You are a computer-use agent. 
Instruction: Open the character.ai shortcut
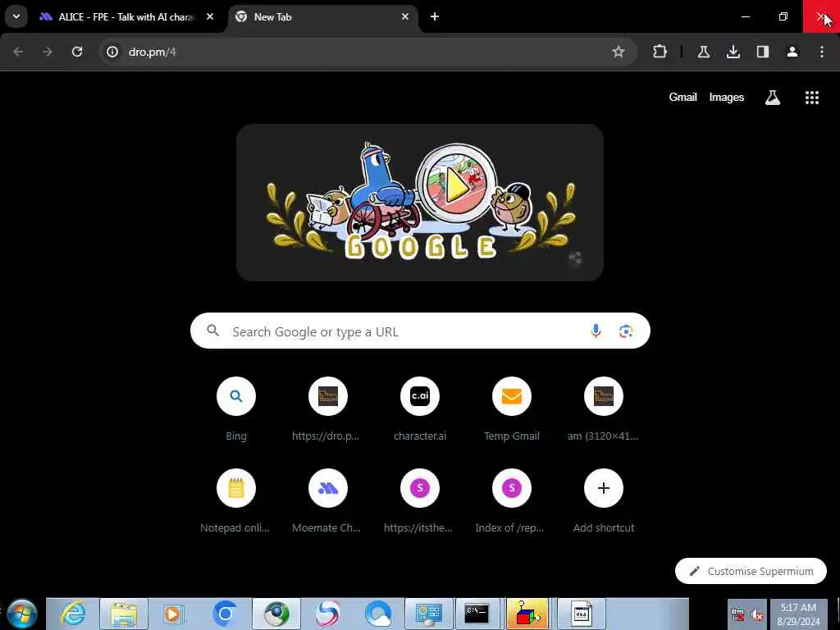coord(420,410)
